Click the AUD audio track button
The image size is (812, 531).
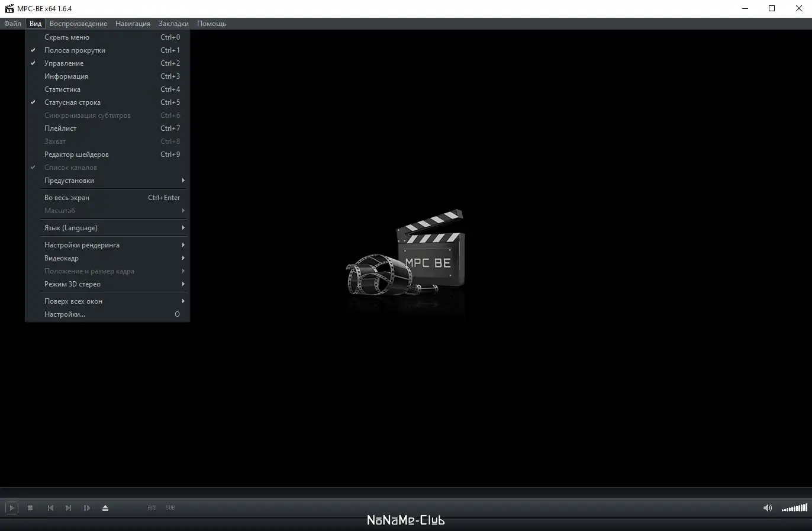152,507
